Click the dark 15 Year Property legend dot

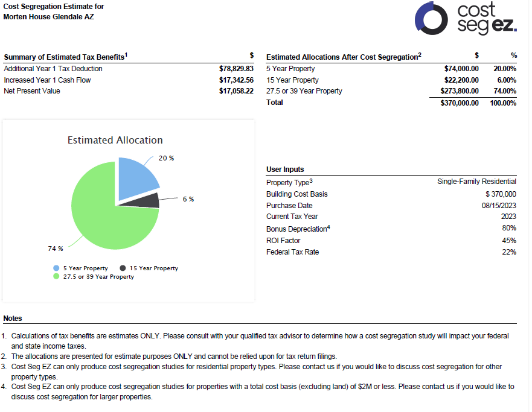pos(123,268)
